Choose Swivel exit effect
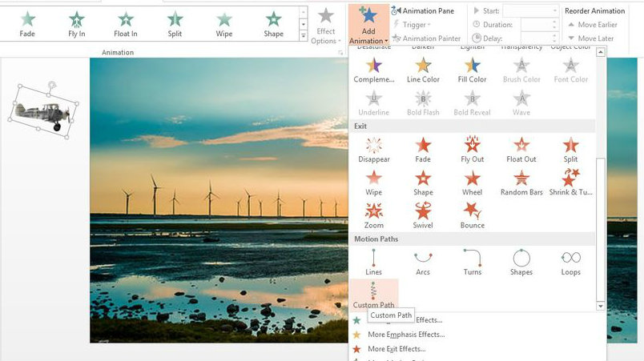 (x=423, y=216)
